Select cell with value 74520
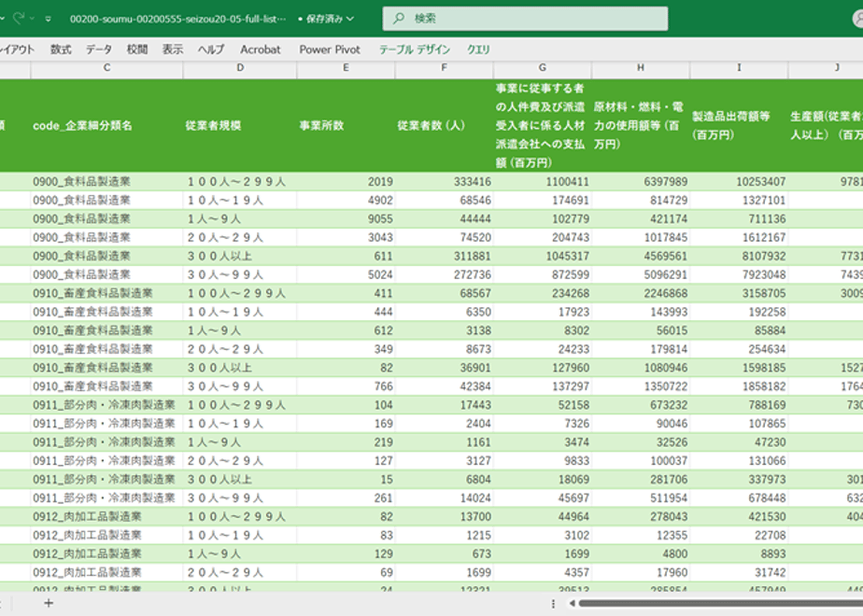 coord(445,238)
